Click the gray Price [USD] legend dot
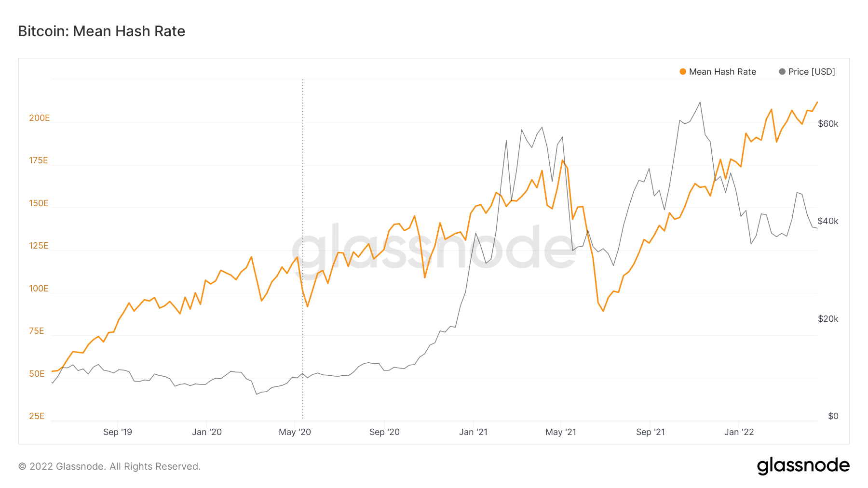 click(782, 72)
